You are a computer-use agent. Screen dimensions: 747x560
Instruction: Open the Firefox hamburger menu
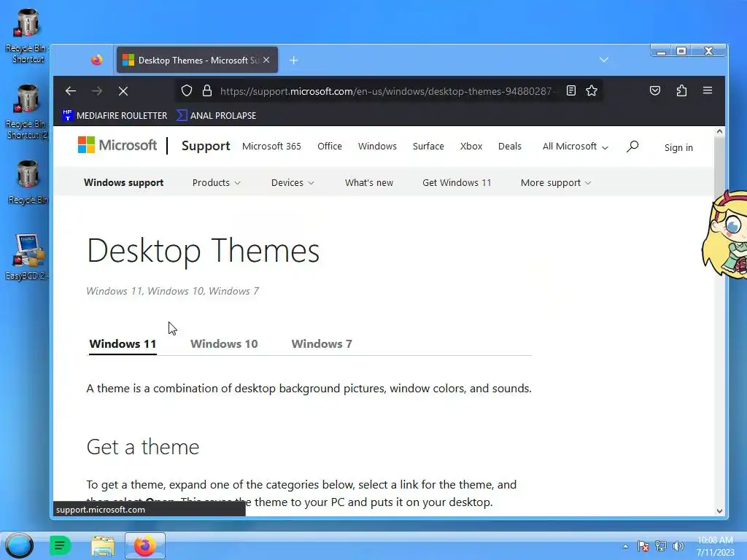[708, 90]
